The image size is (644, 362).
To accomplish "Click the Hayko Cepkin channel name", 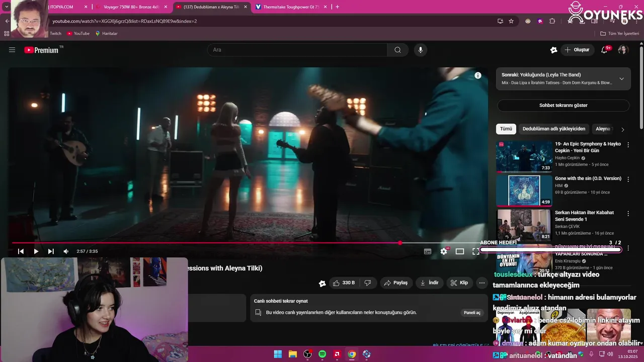I will tap(568, 158).
